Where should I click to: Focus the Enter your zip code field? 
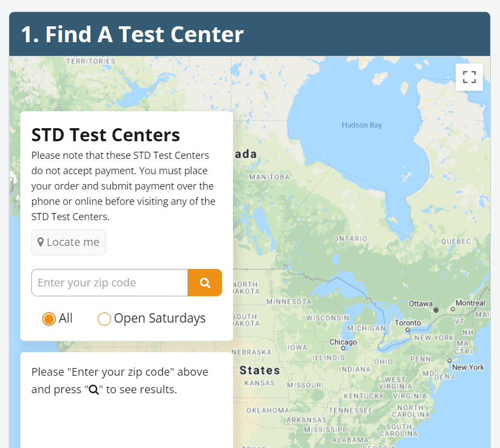(110, 283)
